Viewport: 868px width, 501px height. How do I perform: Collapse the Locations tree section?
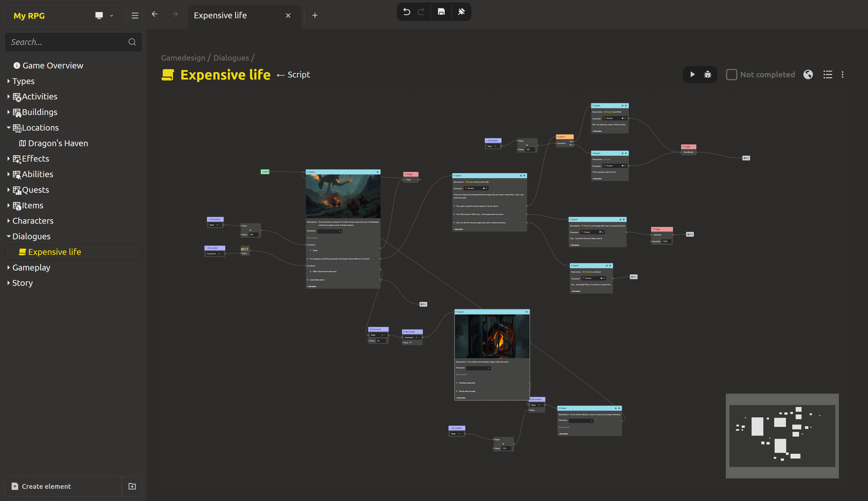click(9, 128)
